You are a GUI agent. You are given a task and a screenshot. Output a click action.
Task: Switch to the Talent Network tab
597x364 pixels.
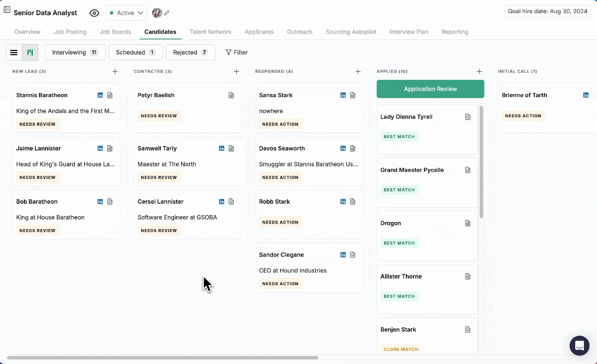210,32
